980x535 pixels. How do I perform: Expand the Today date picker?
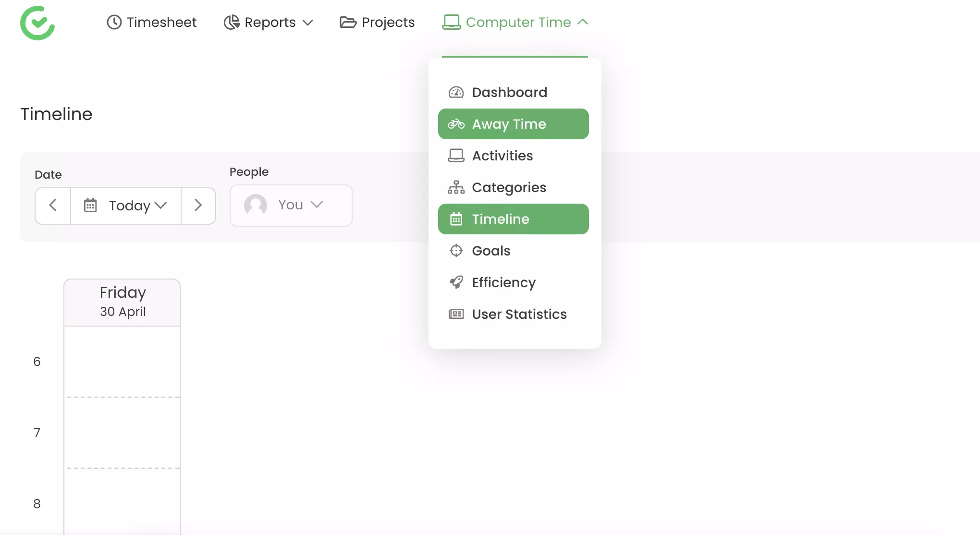tap(125, 206)
